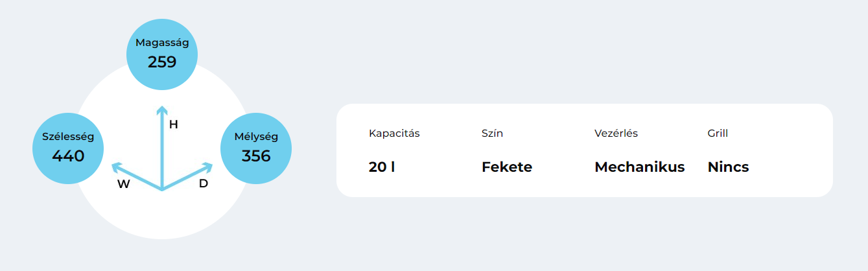Click the Mechanikus control value

(x=640, y=167)
